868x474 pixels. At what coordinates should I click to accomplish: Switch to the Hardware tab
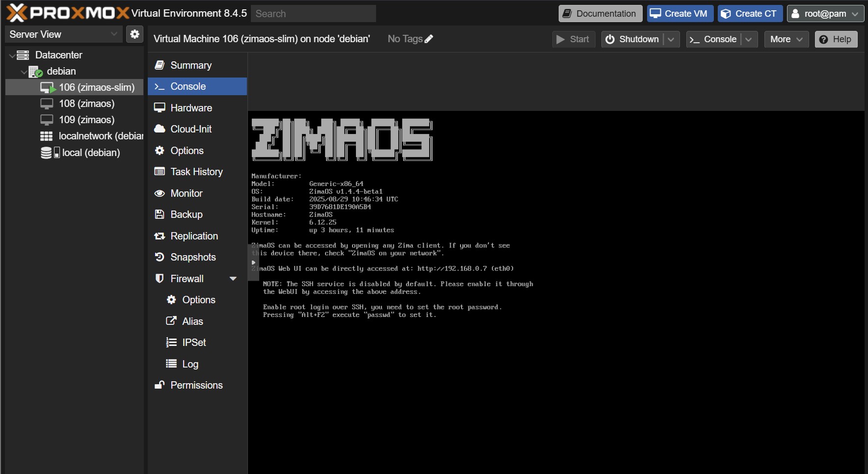point(191,108)
